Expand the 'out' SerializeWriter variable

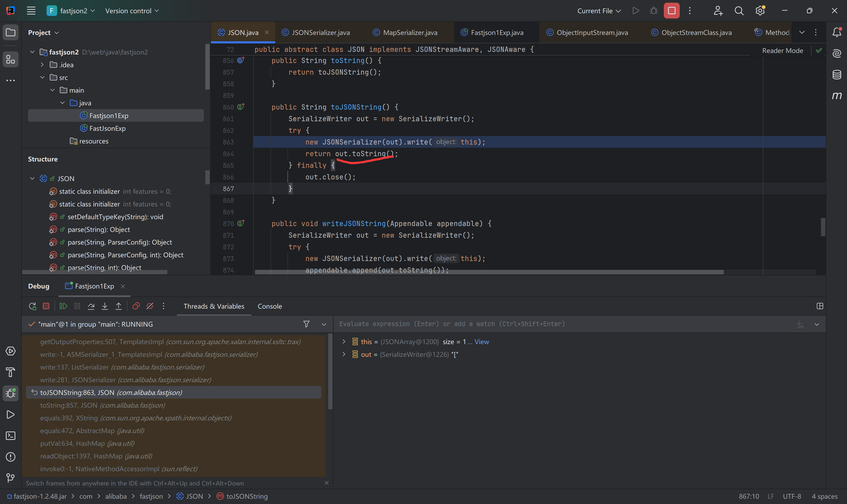[344, 354]
